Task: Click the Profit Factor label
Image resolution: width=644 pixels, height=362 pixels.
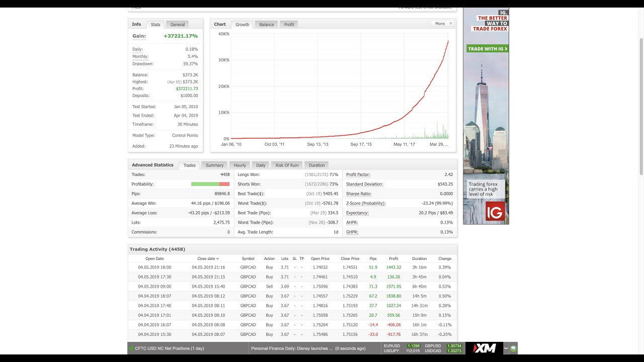Action: (x=358, y=174)
